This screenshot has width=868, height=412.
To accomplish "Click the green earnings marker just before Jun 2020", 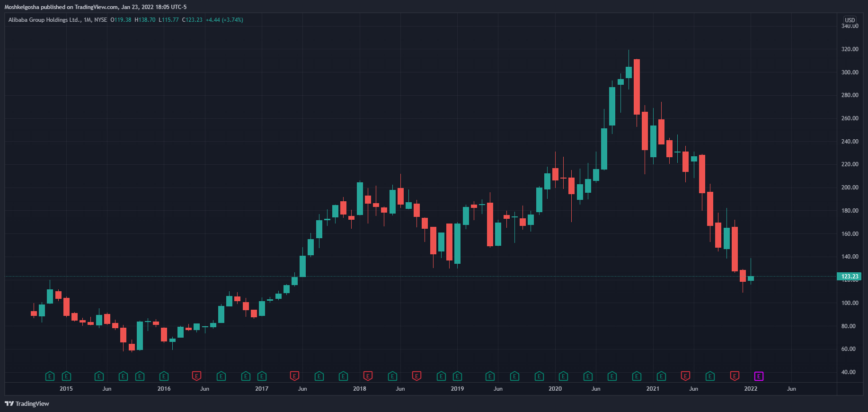I will coord(588,376).
